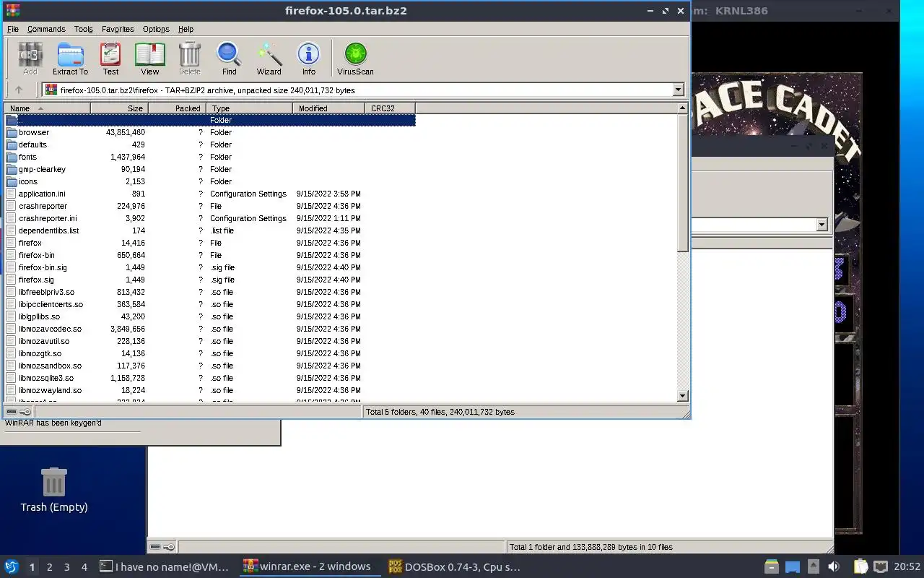Click the drive/key icon in background window status bar
The width and height of the screenshot is (924, 578).
pos(162,547)
